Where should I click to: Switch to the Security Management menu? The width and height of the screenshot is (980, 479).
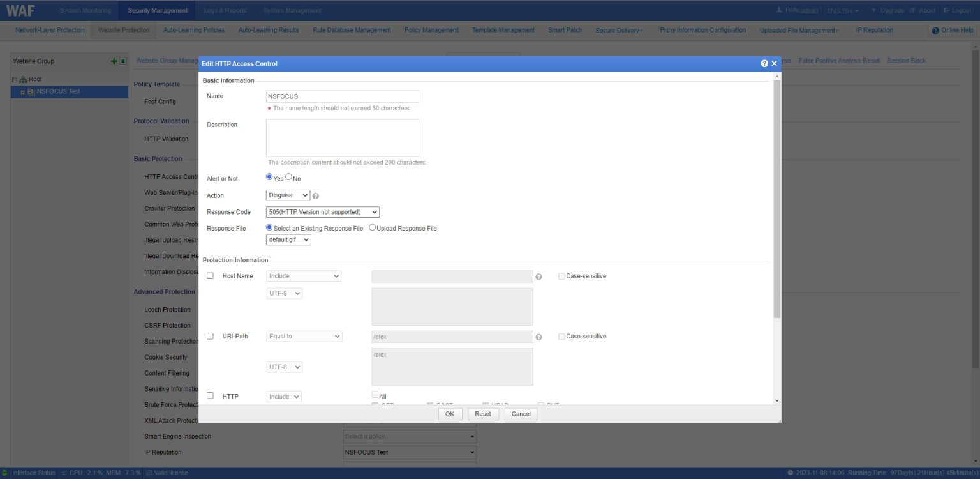tap(157, 10)
